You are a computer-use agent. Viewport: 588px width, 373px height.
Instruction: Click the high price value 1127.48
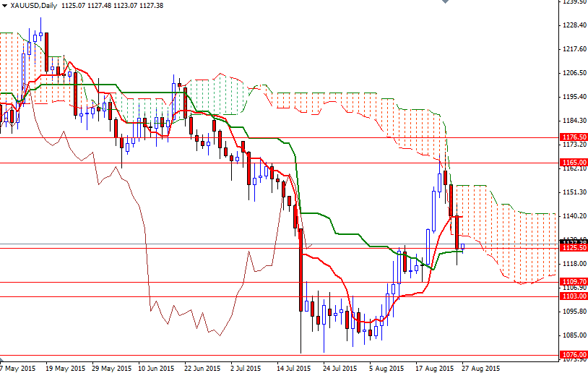[x=99, y=6]
